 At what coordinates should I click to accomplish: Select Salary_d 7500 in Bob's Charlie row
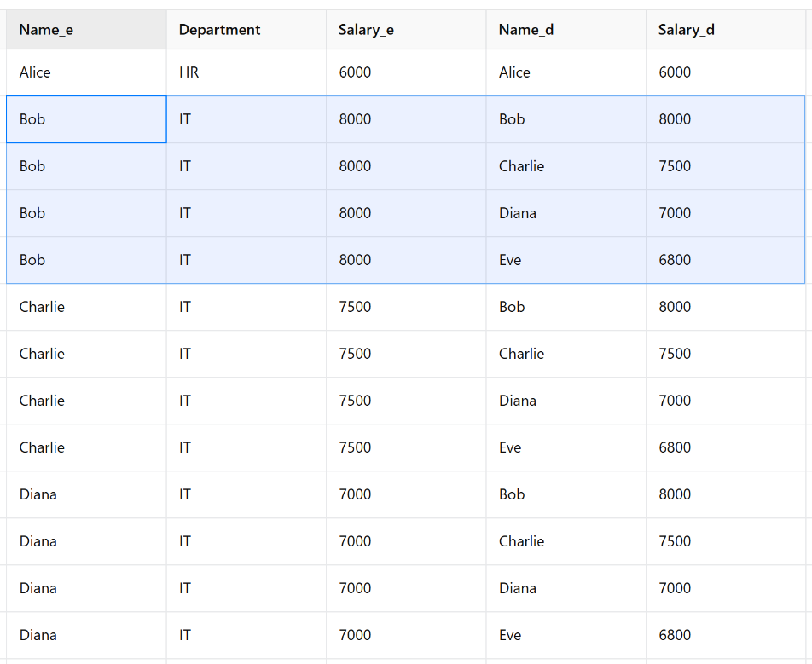tap(726, 166)
